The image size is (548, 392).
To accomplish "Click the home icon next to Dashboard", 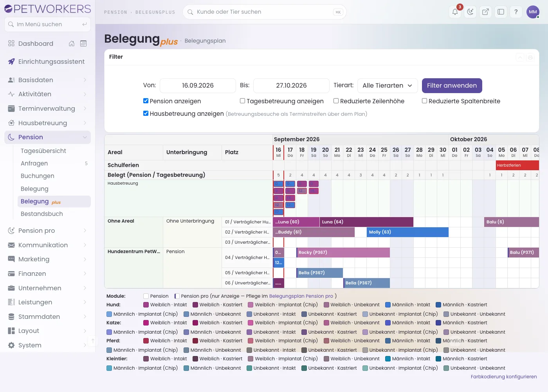I will [x=72, y=43].
